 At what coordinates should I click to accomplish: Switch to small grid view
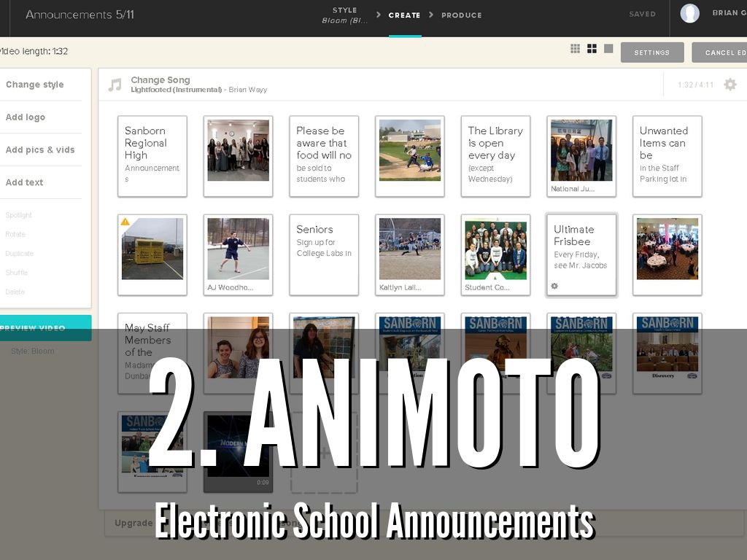575,49
